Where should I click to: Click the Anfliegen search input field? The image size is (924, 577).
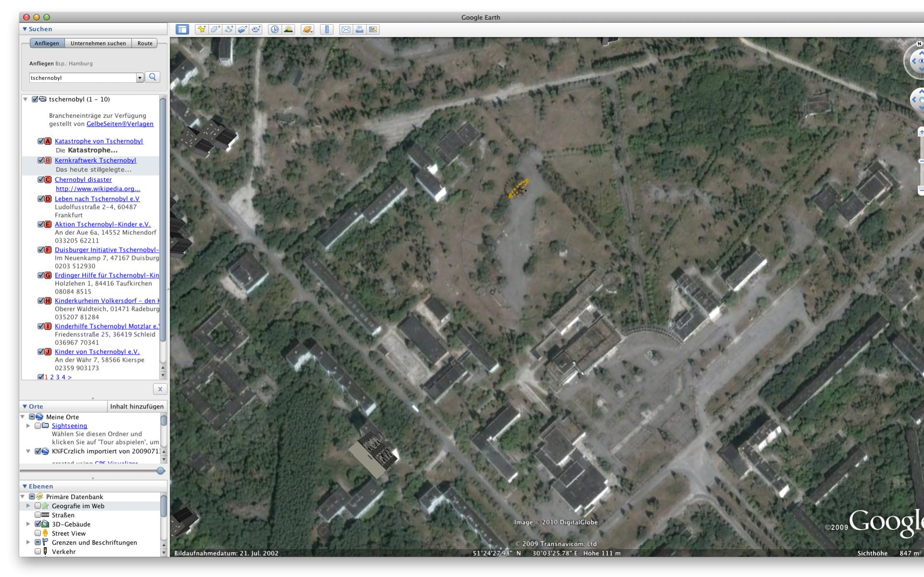pyautogui.click(x=83, y=77)
